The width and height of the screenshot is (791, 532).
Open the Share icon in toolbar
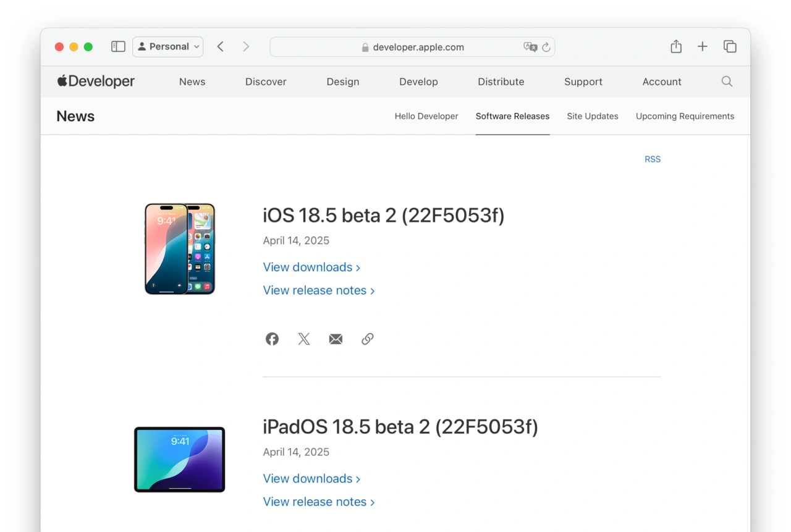676,47
